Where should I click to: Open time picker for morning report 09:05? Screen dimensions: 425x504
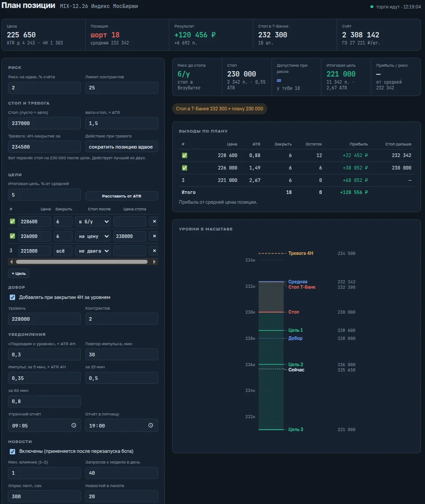click(x=73, y=425)
